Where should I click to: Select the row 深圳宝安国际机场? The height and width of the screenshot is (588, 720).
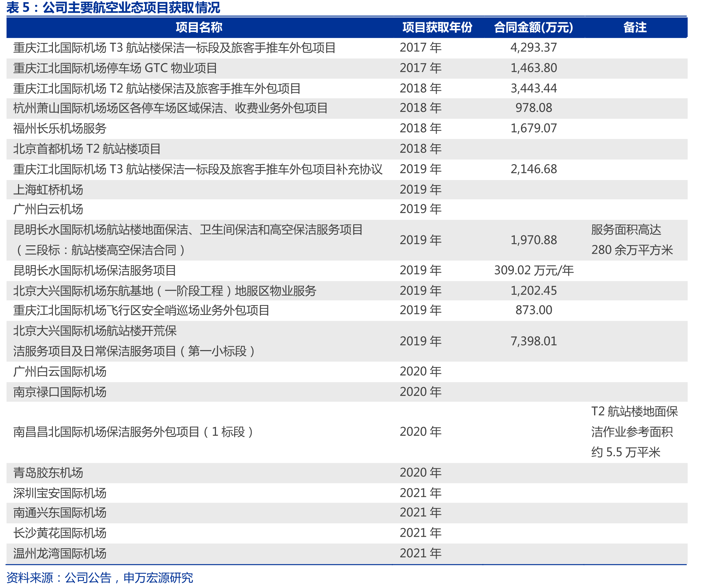tap(347, 493)
